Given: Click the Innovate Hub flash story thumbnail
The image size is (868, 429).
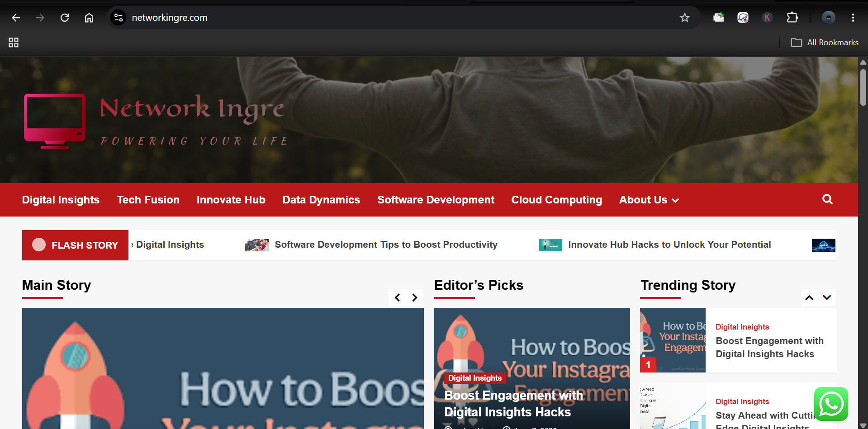Looking at the screenshot, I should click(x=550, y=245).
